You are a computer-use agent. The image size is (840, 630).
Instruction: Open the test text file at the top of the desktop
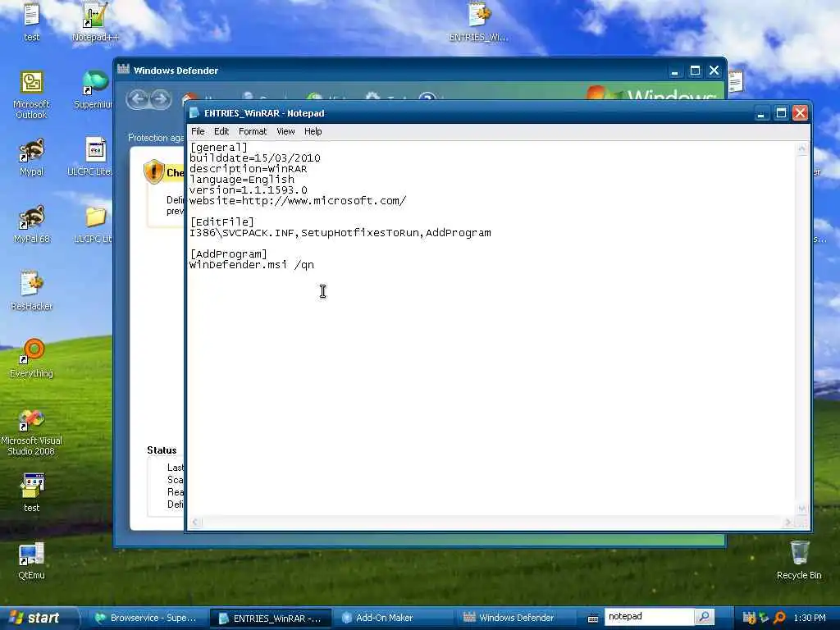(32, 21)
